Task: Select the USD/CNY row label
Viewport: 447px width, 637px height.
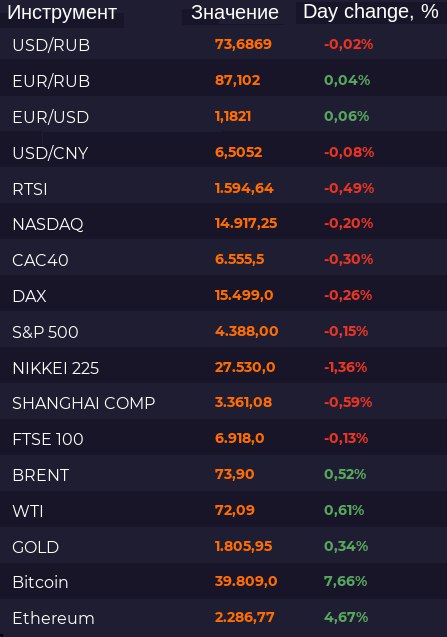Action: [x=50, y=153]
